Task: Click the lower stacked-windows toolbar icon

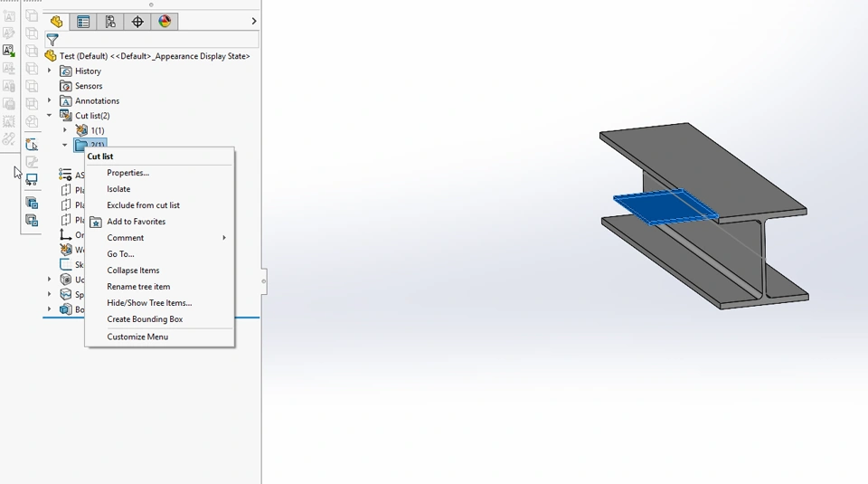Action: [32, 221]
